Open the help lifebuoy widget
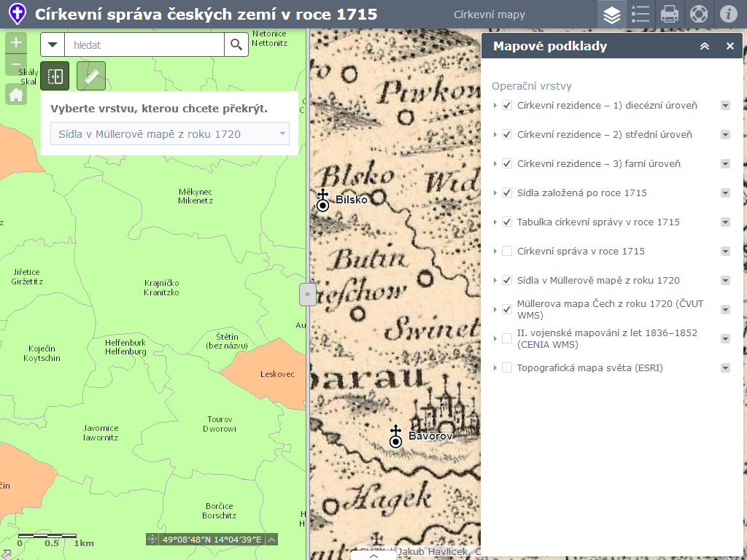Screen dimensions: 747x560 coord(699,15)
